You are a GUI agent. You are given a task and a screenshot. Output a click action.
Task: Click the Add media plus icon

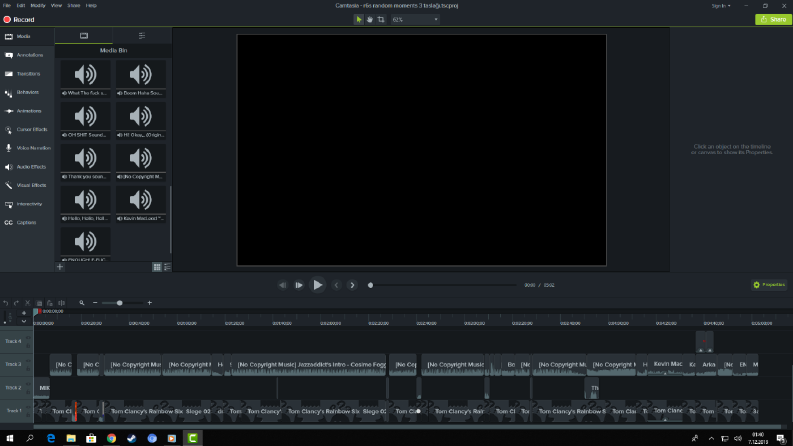point(60,266)
